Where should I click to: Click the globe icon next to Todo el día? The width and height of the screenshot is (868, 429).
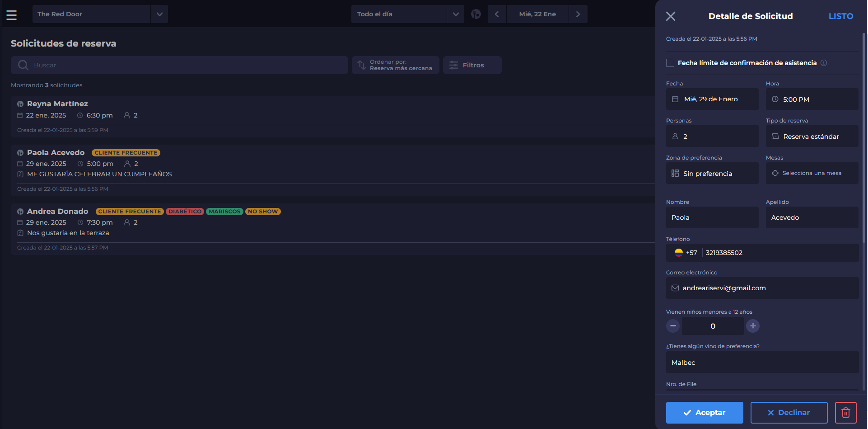(476, 14)
